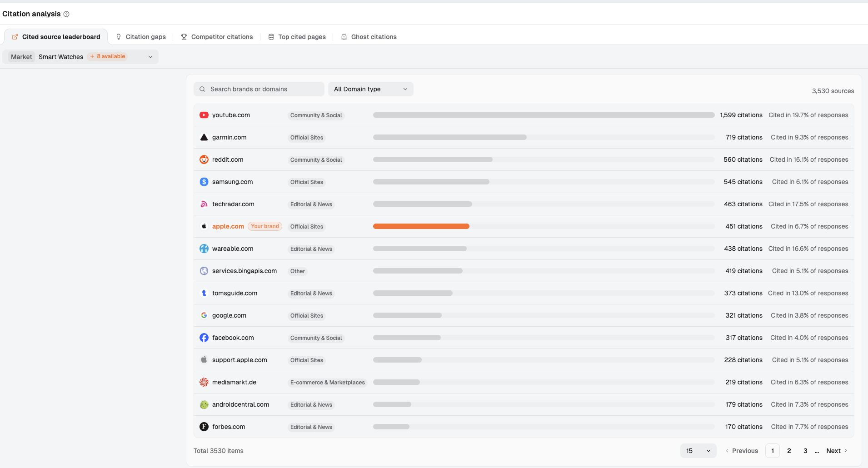This screenshot has width=868, height=468.
Task: Click the Other tag on services.bingapis.com
Action: pos(298,271)
